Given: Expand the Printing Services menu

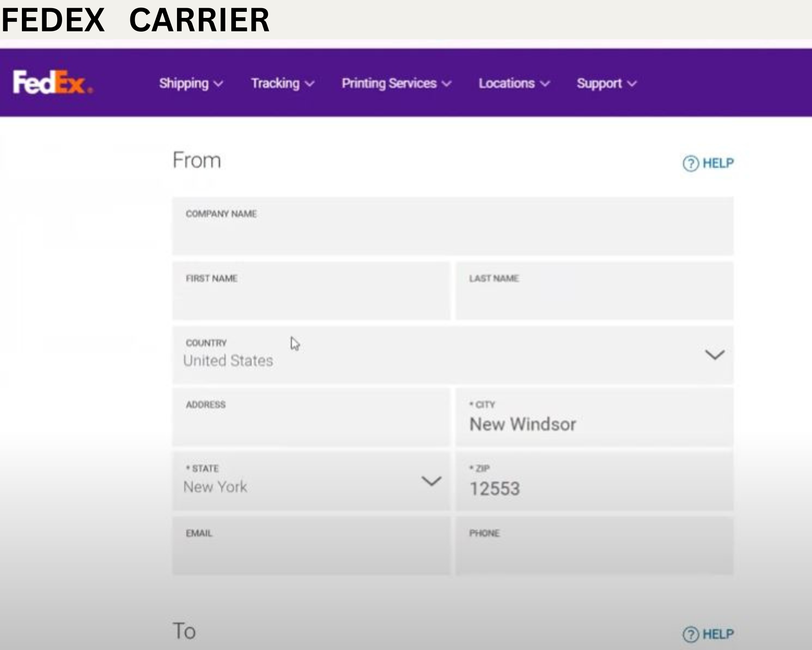Looking at the screenshot, I should (396, 83).
